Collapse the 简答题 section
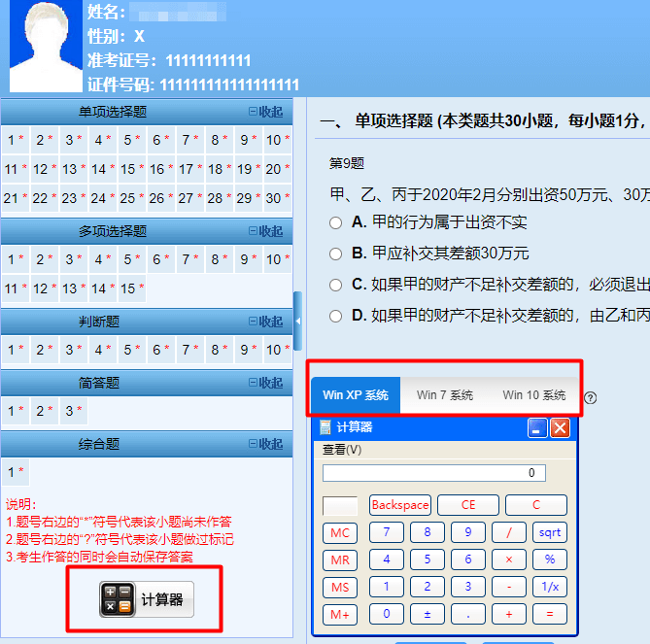The height and width of the screenshot is (644, 650). (x=265, y=382)
